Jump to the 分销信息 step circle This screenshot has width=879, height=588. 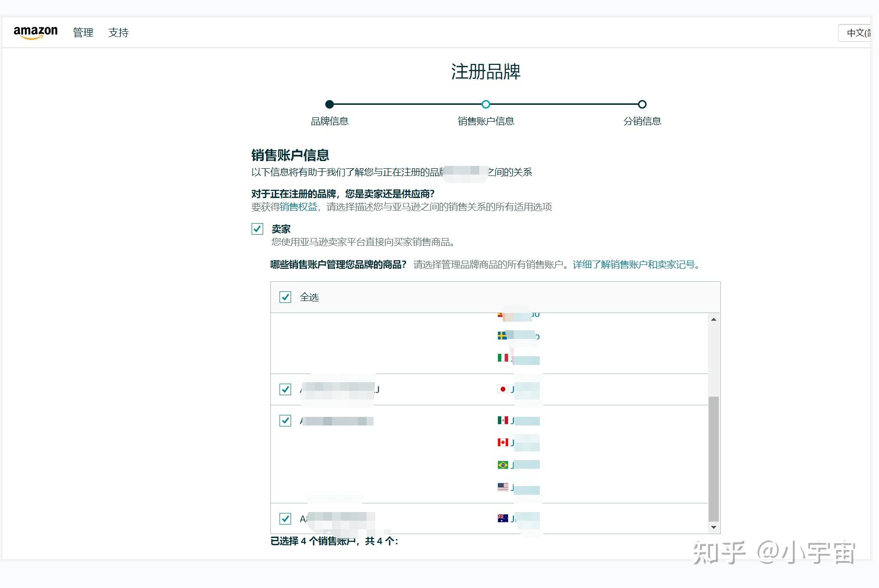click(642, 104)
